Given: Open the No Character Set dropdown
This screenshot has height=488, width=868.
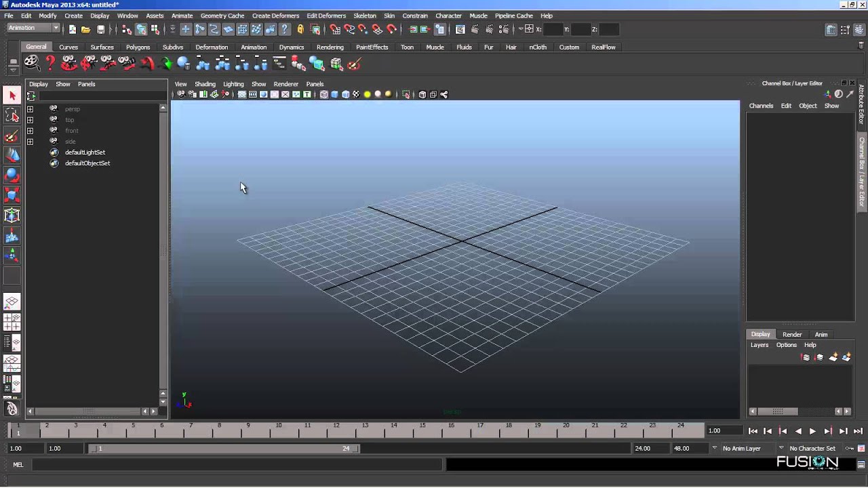Looking at the screenshot, I should coord(781,448).
